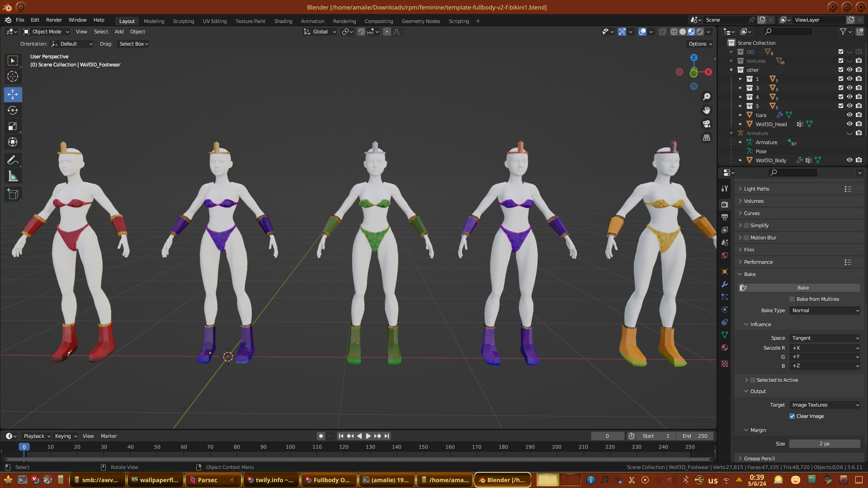Select the Rotate tool in toolbar

[13, 111]
